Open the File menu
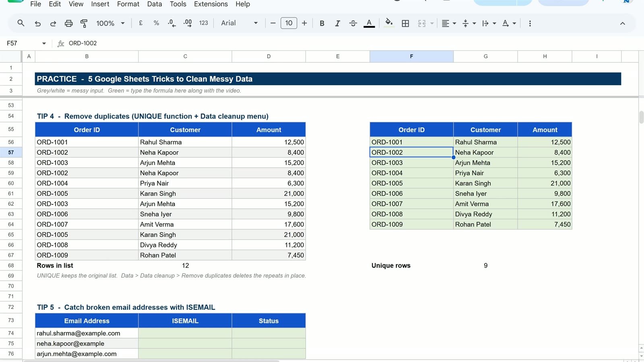The height and width of the screenshot is (362, 644). (35, 4)
